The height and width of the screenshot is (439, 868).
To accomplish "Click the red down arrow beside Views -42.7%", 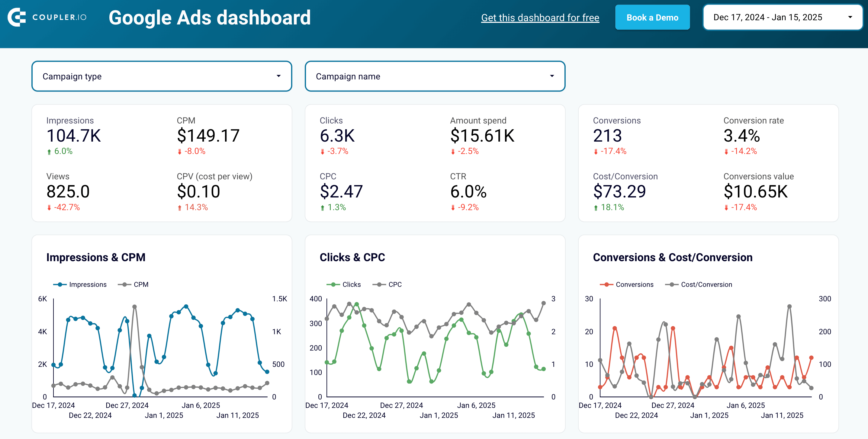I will tap(49, 207).
